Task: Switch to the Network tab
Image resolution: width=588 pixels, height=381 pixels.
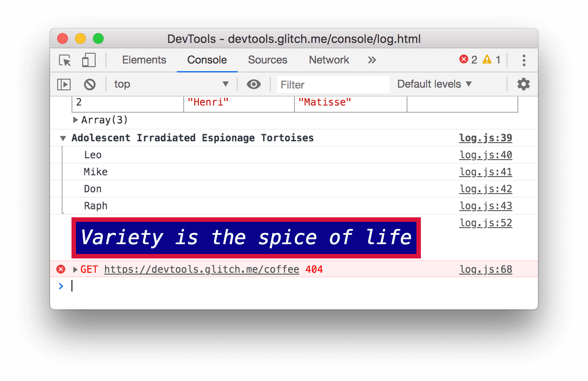Action: (329, 60)
